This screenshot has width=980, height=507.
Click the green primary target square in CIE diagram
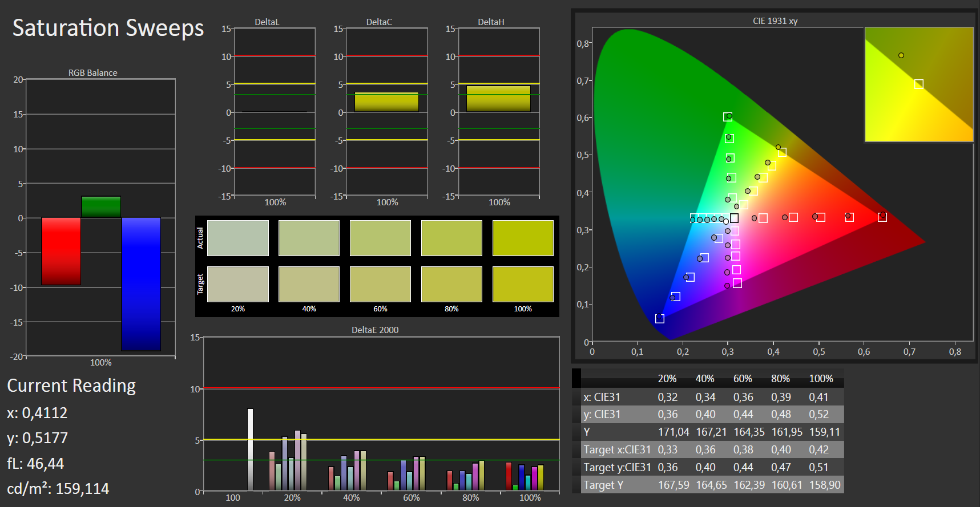point(728,117)
